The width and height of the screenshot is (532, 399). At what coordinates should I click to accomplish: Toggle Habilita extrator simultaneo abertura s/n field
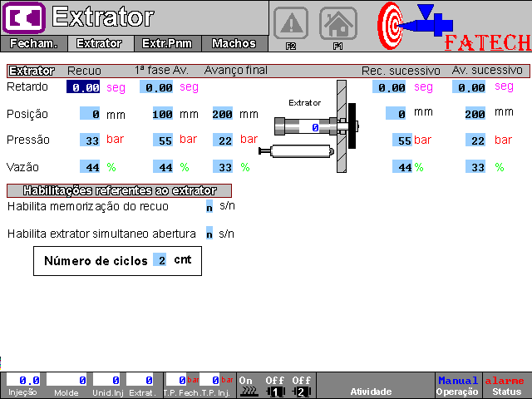[x=209, y=234]
